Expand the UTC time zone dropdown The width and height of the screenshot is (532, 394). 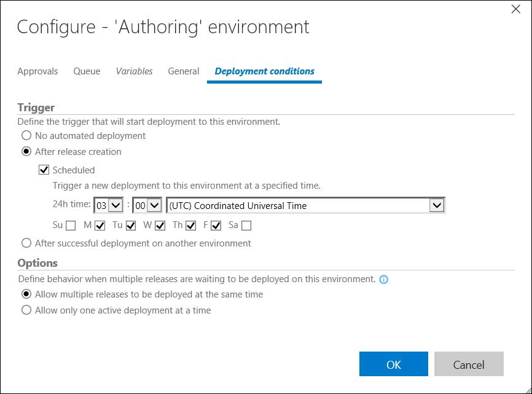pyautogui.click(x=306, y=205)
